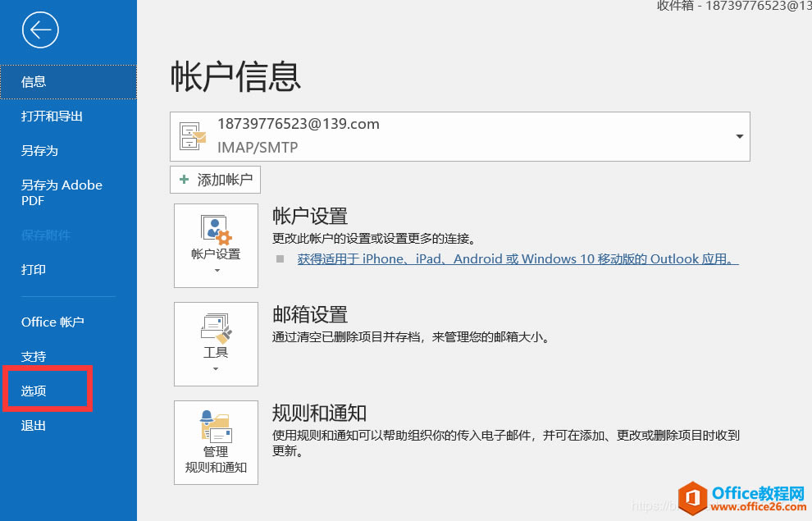Open 管理规则和通知 button
The image size is (812, 521).
[x=216, y=442]
